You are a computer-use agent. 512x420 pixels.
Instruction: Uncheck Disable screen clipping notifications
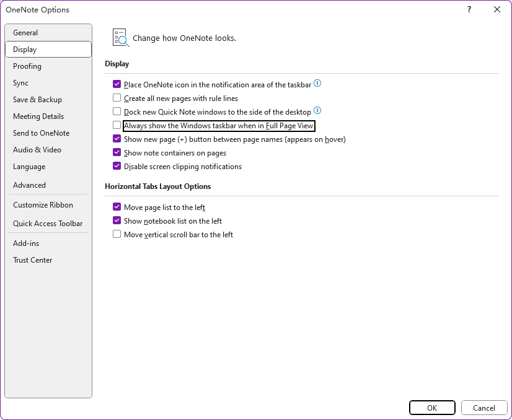[x=117, y=166]
